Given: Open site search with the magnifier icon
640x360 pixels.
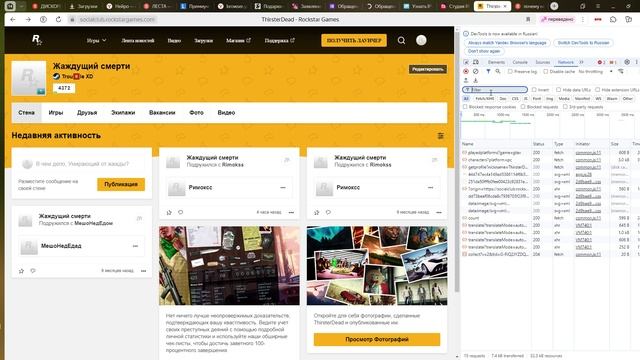Looking at the screenshot, I should [401, 40].
